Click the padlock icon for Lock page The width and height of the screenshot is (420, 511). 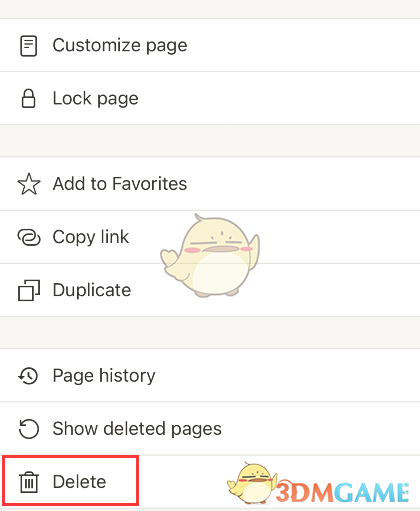click(29, 99)
